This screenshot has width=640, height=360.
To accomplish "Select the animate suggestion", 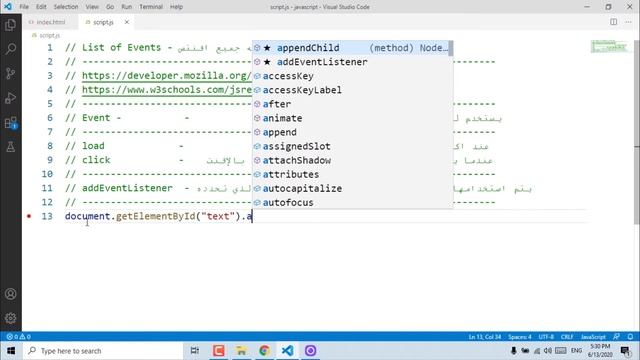I will click(351, 118).
